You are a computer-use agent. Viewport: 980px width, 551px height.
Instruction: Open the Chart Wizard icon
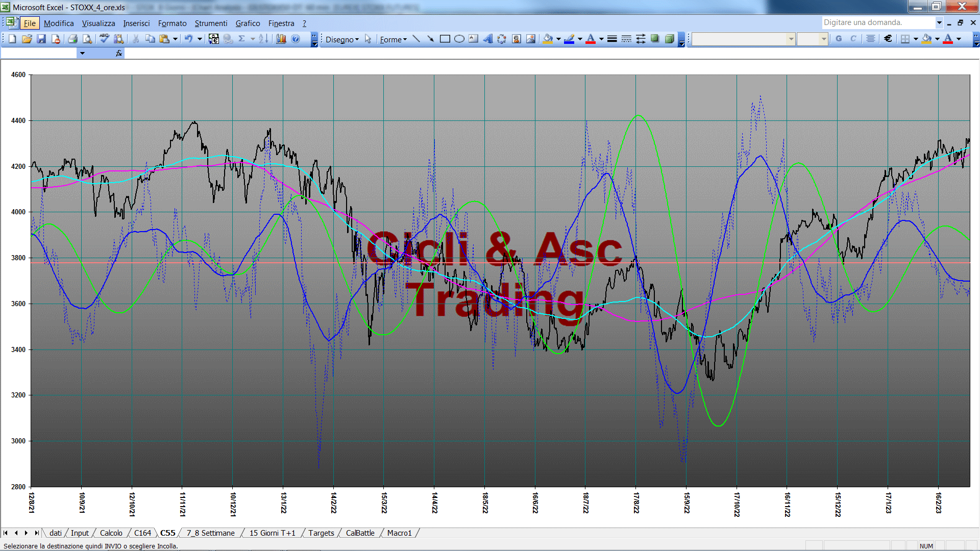pos(281,39)
